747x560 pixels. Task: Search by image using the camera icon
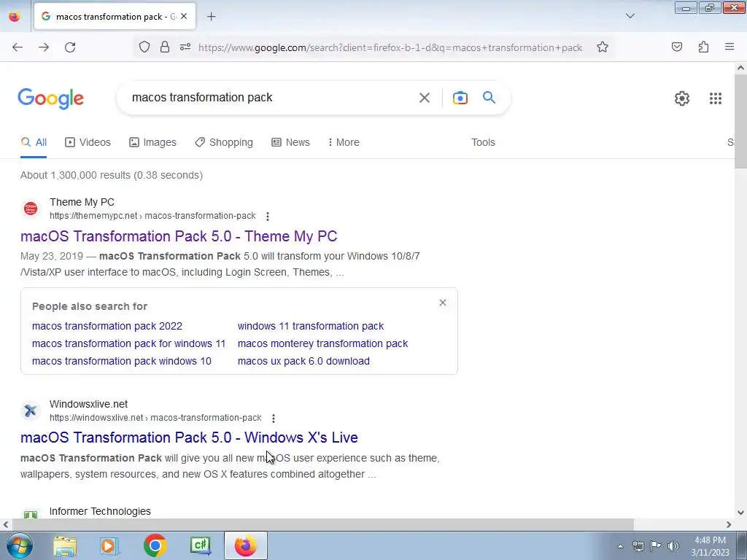[x=460, y=98]
